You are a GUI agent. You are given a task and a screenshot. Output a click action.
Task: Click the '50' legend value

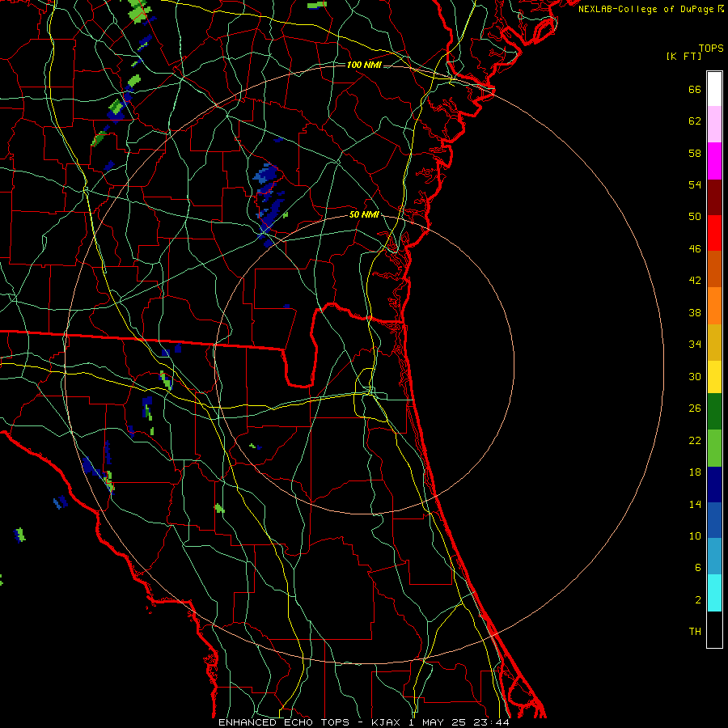[x=695, y=217]
